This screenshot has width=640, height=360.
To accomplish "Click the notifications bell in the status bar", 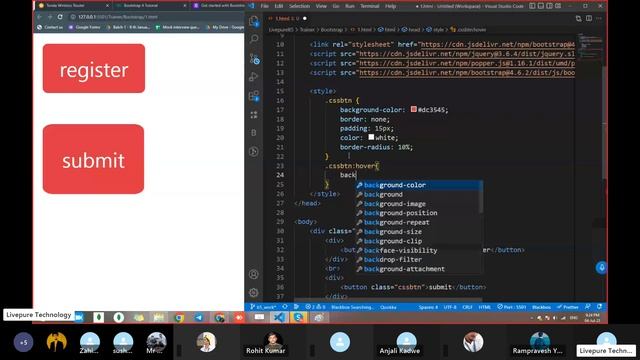I will pos(599,307).
